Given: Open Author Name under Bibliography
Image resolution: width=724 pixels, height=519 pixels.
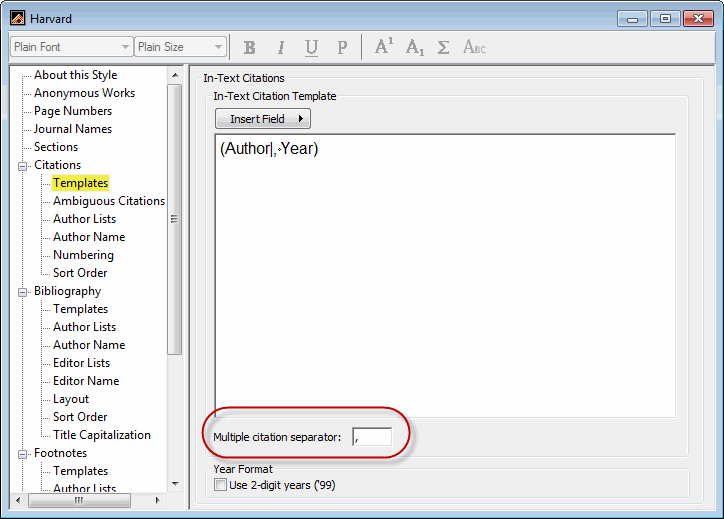Looking at the screenshot, I should [x=89, y=345].
